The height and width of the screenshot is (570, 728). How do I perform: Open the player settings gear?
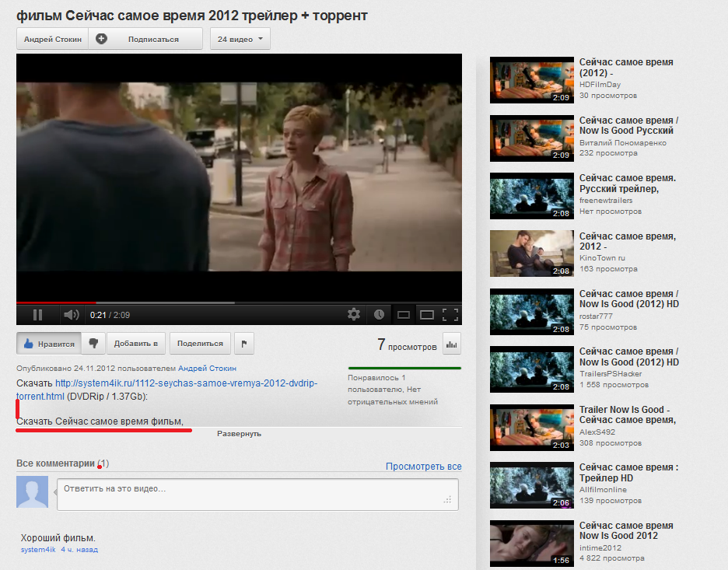(x=354, y=315)
